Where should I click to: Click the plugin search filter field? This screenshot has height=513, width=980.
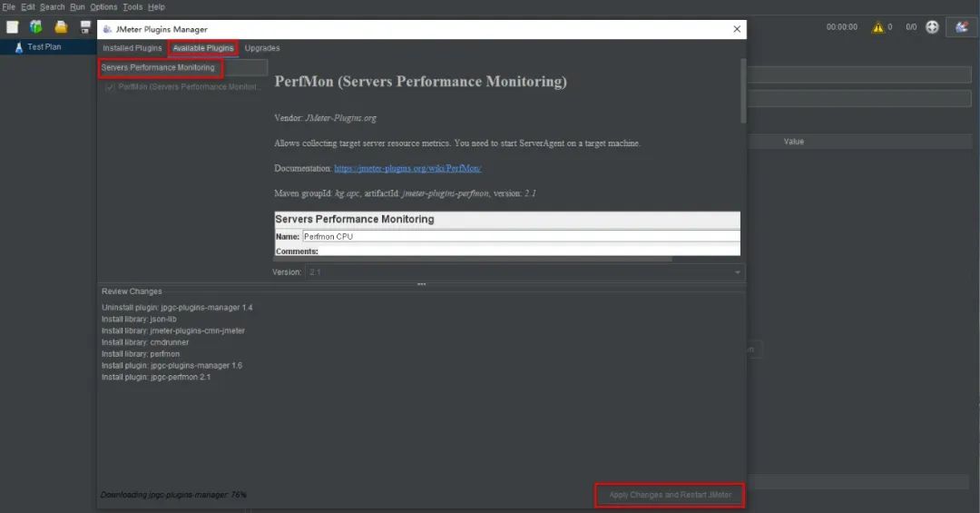tap(181, 67)
